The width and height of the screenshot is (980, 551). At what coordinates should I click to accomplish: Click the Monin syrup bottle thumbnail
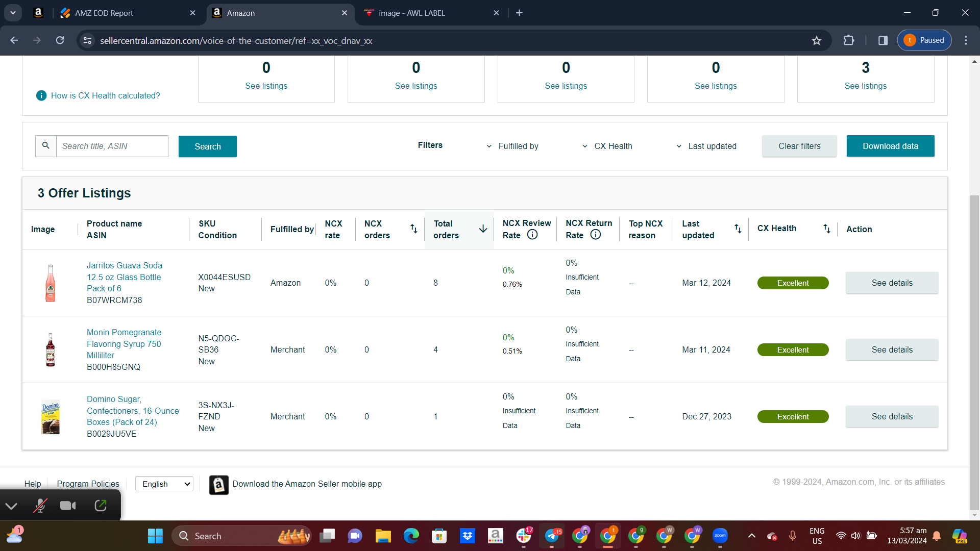(x=50, y=349)
